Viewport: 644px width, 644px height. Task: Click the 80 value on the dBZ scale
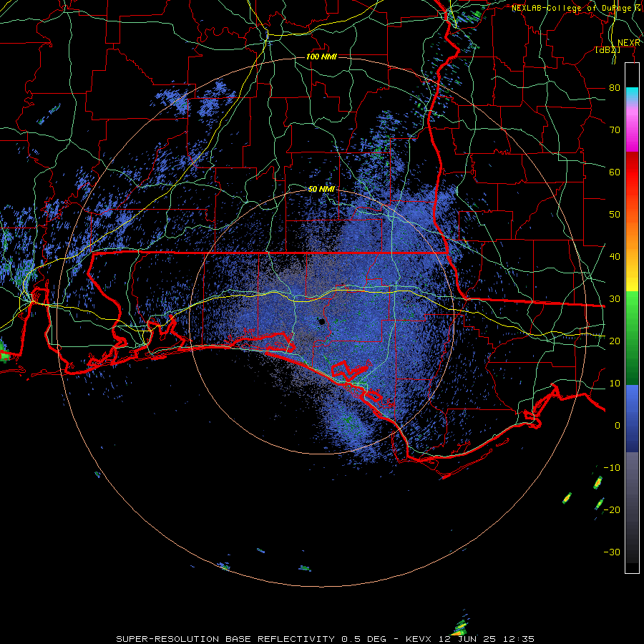[615, 88]
